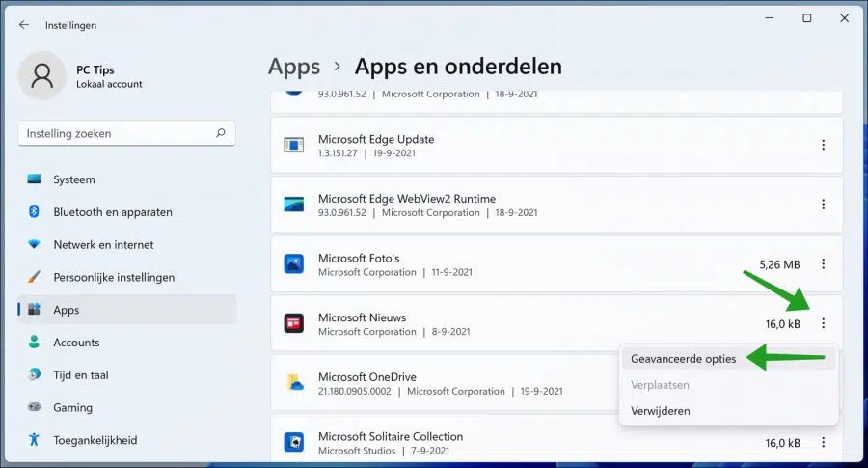Screen dimensions: 868x468
Task: Click the Persoonlijke instellingen brush icon
Action: coord(35,276)
